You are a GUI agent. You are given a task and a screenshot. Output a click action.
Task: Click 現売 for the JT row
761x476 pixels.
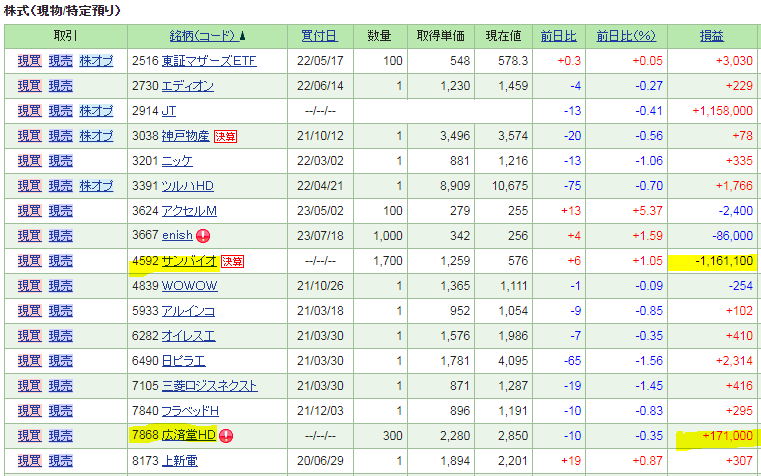coord(61,111)
